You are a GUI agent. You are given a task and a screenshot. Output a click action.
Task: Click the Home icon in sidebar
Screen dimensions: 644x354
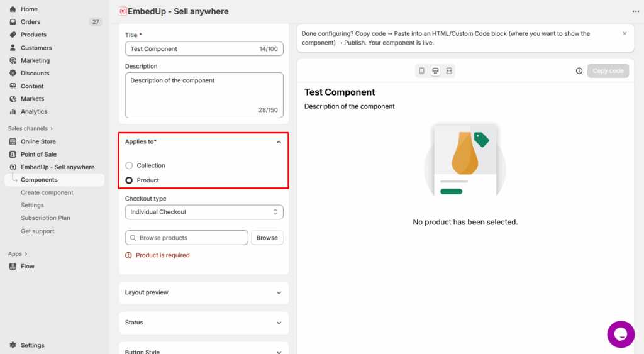(13, 9)
